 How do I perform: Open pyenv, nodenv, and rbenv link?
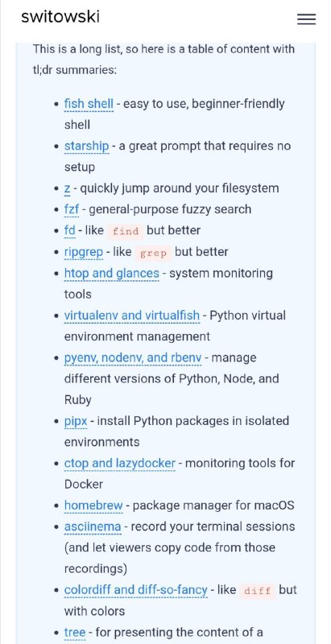click(133, 358)
